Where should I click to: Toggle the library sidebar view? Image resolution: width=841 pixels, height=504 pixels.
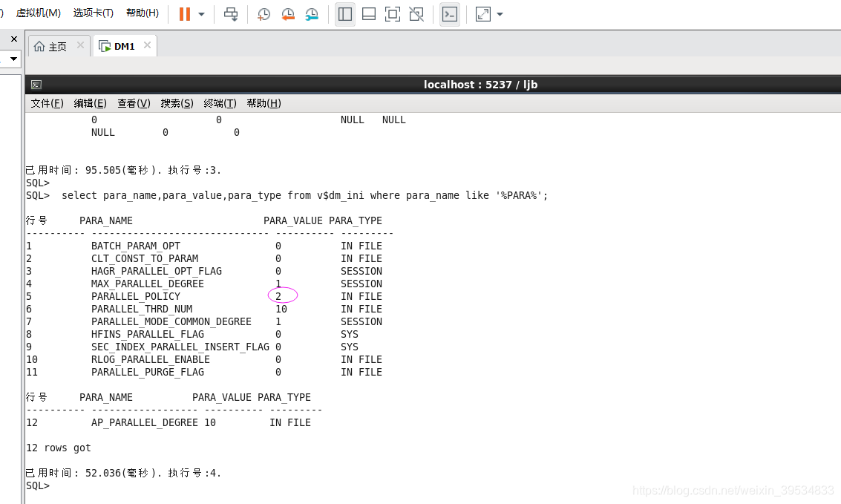pos(345,14)
